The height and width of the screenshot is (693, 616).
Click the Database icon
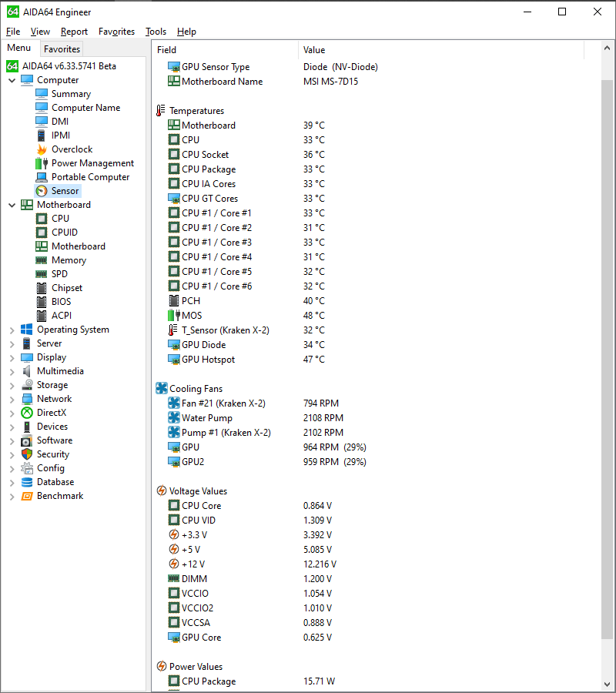click(x=27, y=482)
